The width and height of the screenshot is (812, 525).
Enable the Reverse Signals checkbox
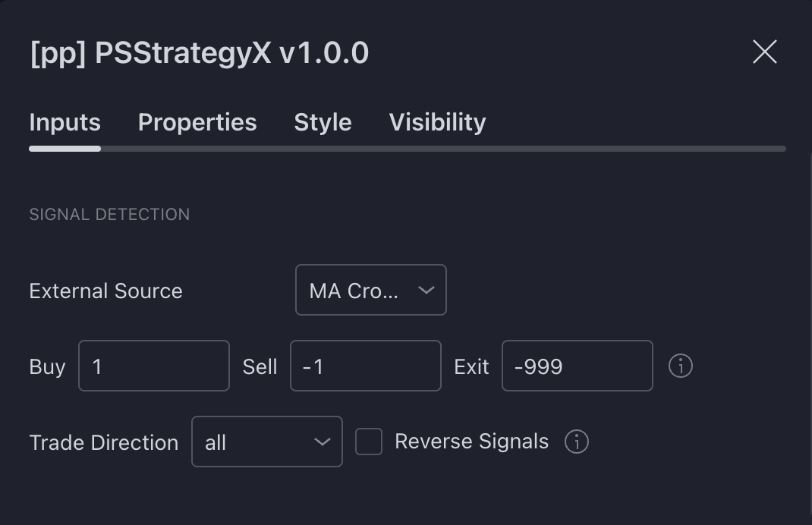369,442
